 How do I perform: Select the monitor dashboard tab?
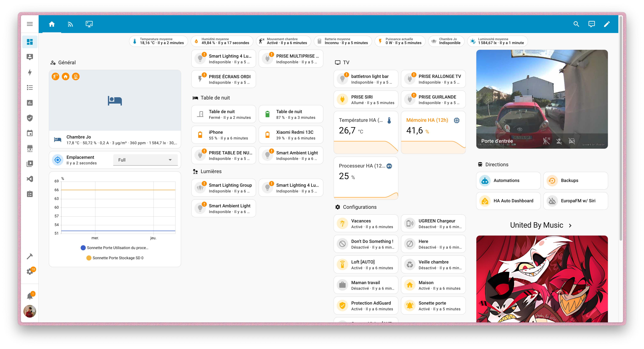tap(89, 24)
